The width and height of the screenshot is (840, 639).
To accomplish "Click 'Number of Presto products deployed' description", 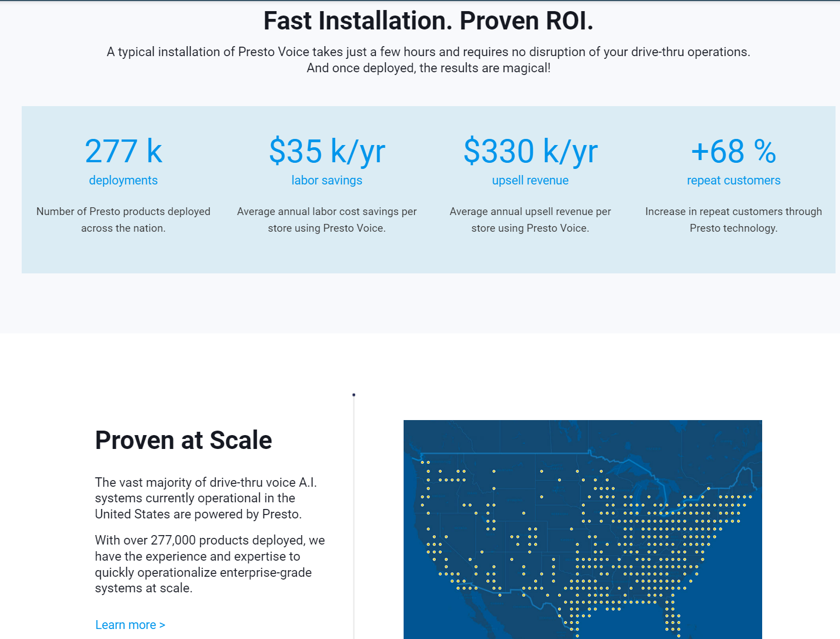I will [x=123, y=219].
